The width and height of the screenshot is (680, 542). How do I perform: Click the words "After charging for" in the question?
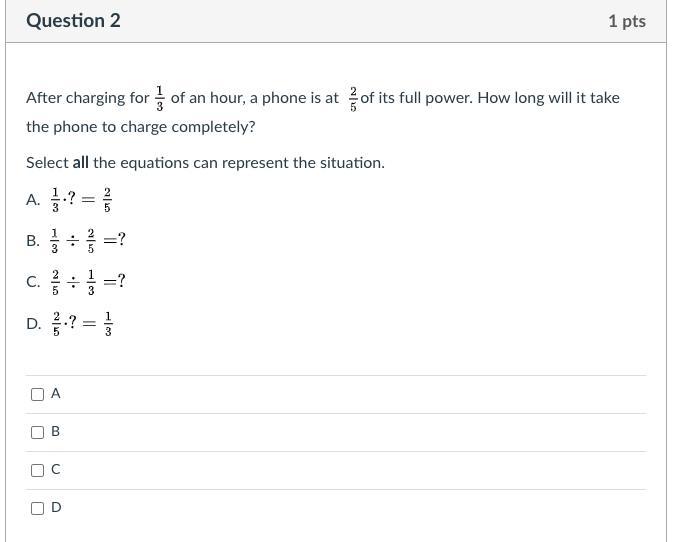click(88, 98)
